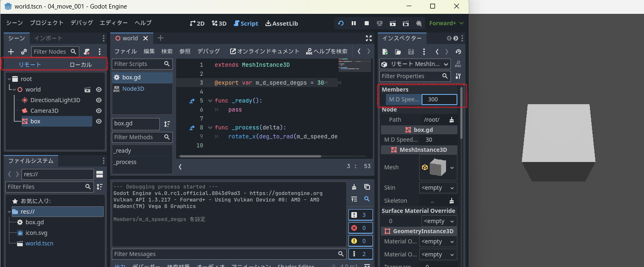Toggle visibility of box node
Viewport: 644px width, 267px height.
pyautogui.click(x=98, y=121)
